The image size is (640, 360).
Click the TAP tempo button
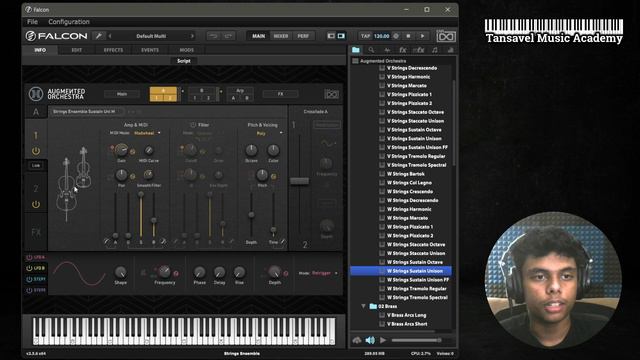coord(366,36)
